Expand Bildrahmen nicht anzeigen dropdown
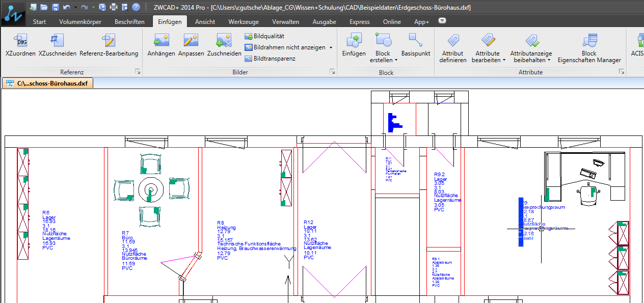 click(x=331, y=48)
